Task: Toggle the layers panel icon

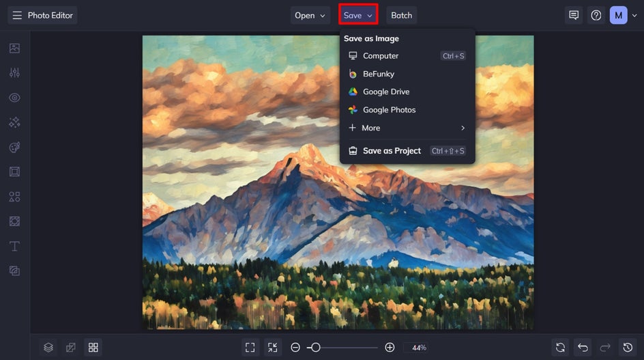Action: pos(48,348)
